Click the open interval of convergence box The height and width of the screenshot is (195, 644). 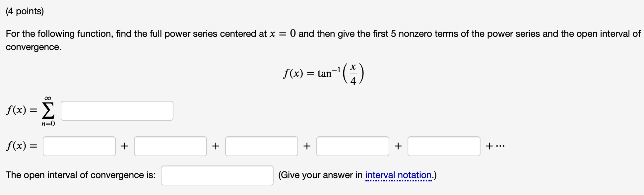[217, 175]
